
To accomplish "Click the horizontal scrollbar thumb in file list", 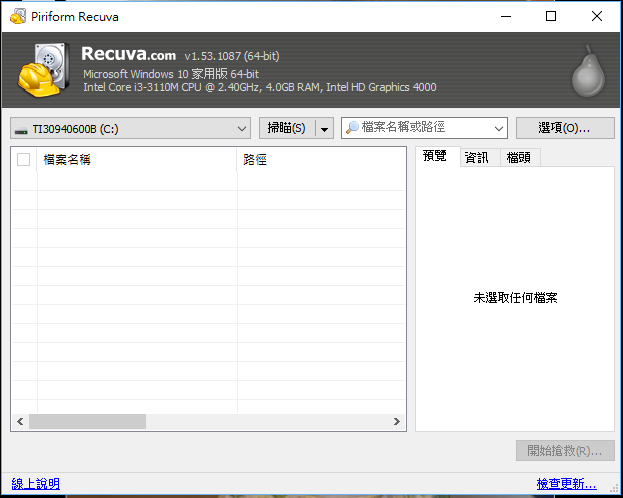I will click(x=87, y=421).
